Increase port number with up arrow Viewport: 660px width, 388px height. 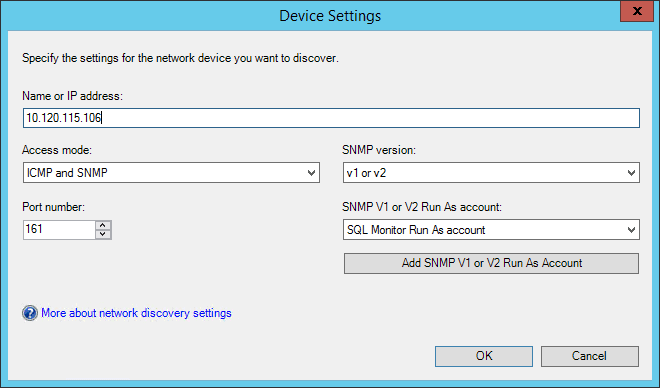pyautogui.click(x=103, y=225)
